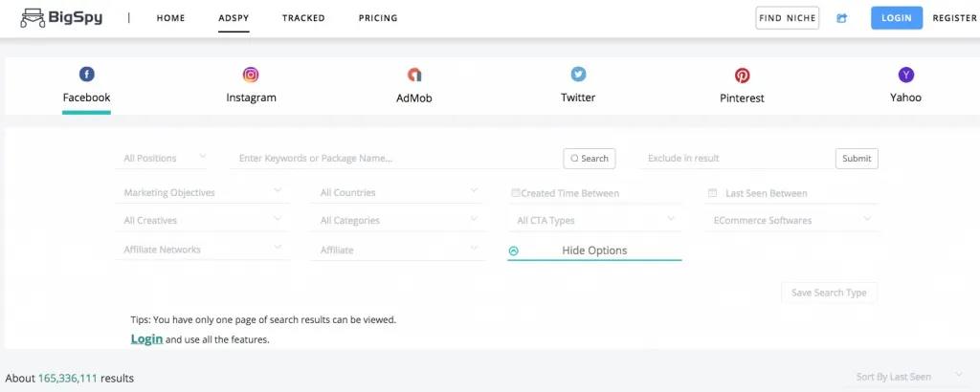Screen dimensions: 980x392
Task: Switch to the Twitter platform icon
Action: point(578,75)
